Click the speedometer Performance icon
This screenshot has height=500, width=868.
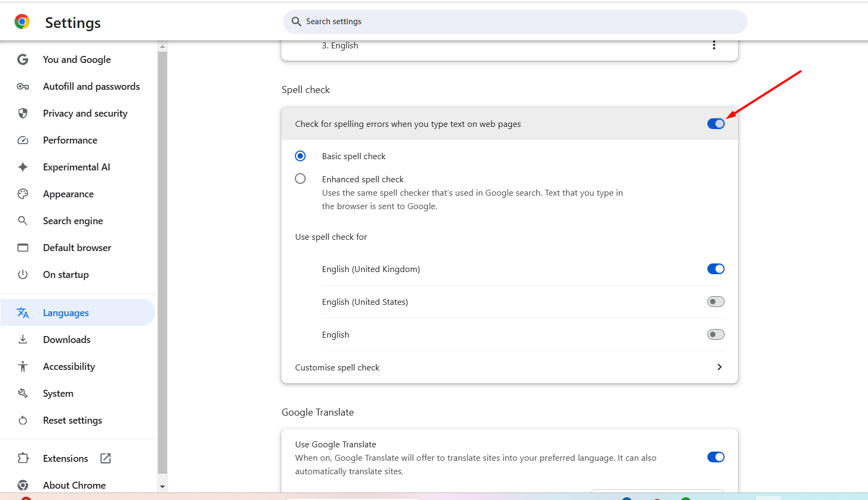23,140
